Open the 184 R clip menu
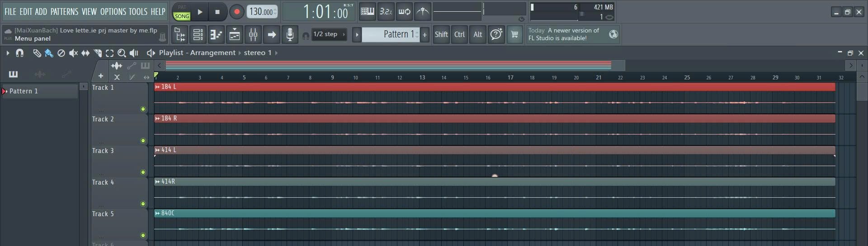 (x=157, y=118)
